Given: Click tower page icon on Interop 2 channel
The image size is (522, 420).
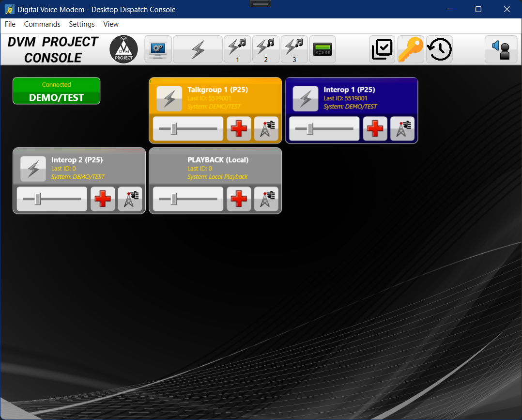Looking at the screenshot, I should pyautogui.click(x=130, y=199).
